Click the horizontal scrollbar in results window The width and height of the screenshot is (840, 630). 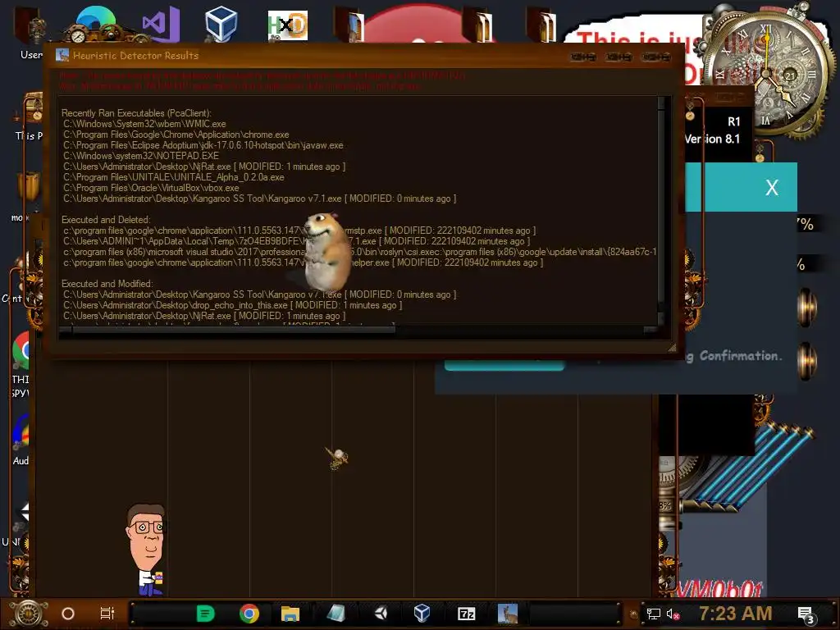click(234, 330)
